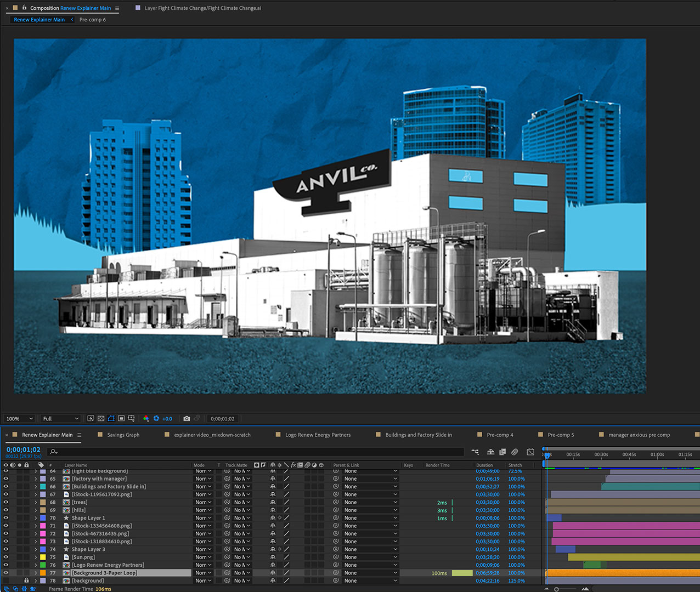Expand the hills layer properties
Screen dimensions: 700x592
(36, 510)
